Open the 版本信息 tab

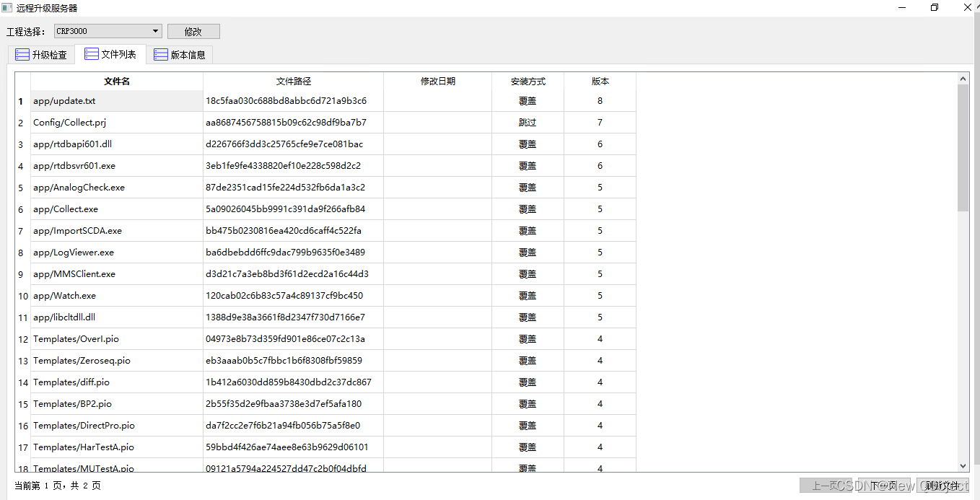[x=180, y=55]
